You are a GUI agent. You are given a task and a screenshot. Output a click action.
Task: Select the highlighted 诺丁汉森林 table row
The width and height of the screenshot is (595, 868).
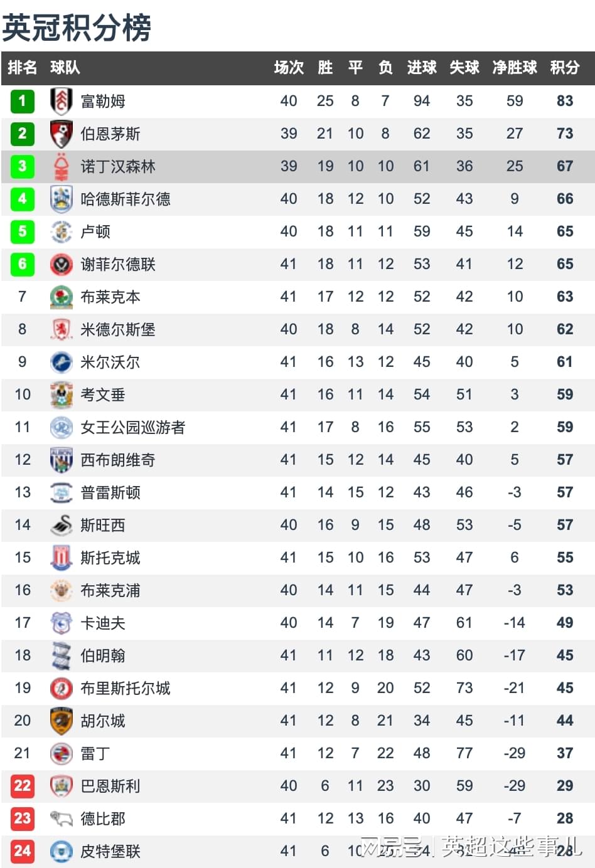(x=297, y=166)
